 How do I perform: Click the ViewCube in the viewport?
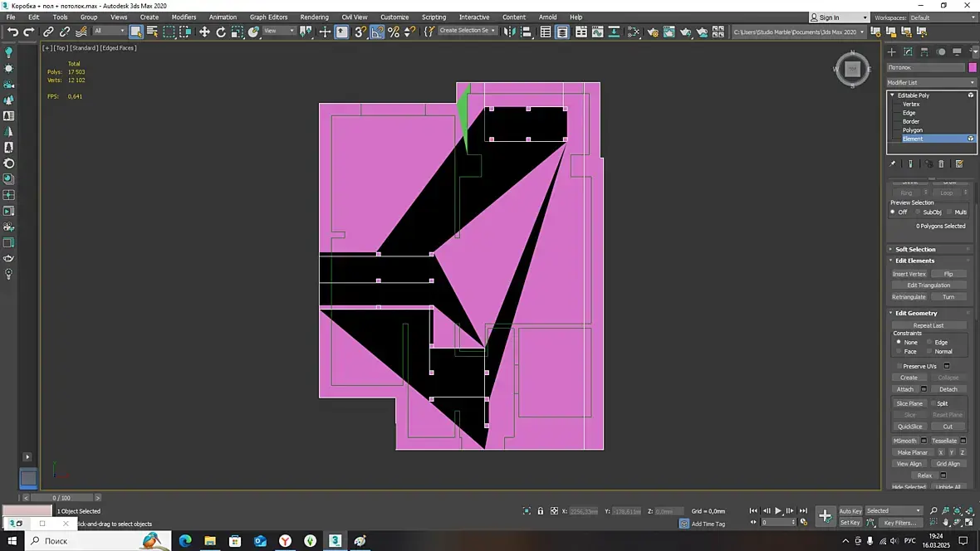coord(852,70)
